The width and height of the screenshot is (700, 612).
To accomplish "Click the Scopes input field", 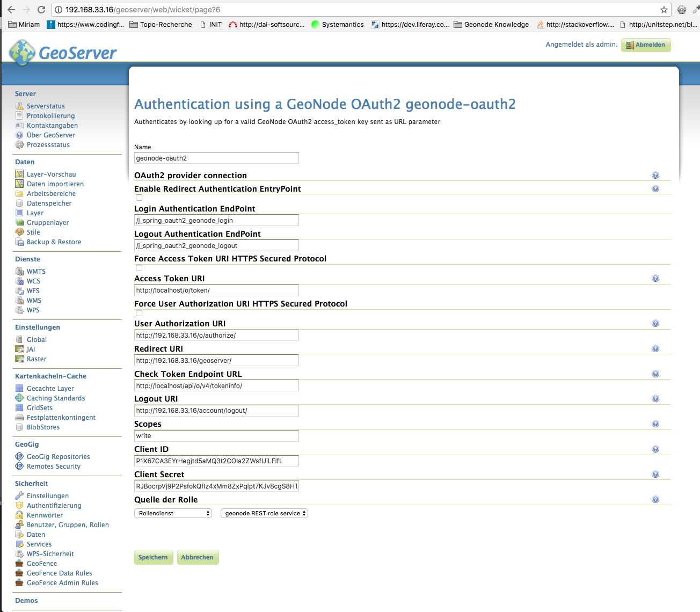I will coord(216,436).
